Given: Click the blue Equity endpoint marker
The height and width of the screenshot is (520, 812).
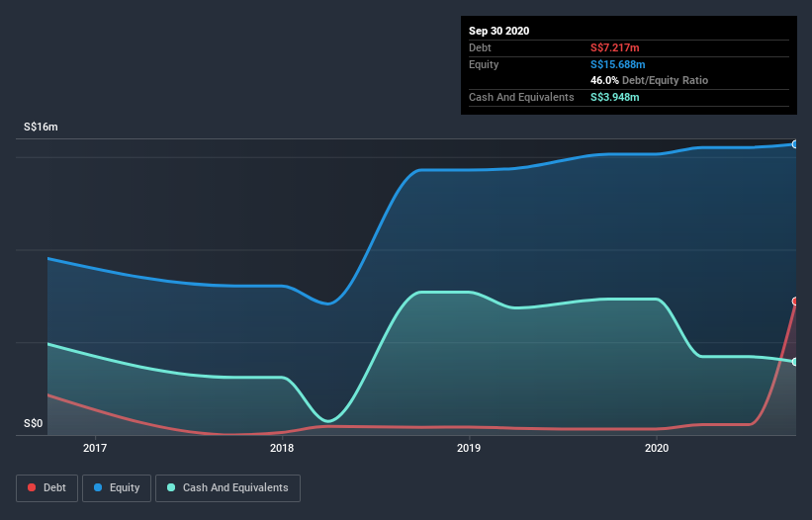Looking at the screenshot, I should coord(795,144).
